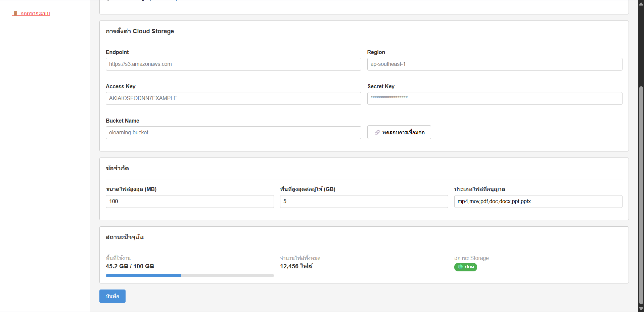Click the logout door icon in the sidebar
Screen dimensions: 644x312
point(15,13)
